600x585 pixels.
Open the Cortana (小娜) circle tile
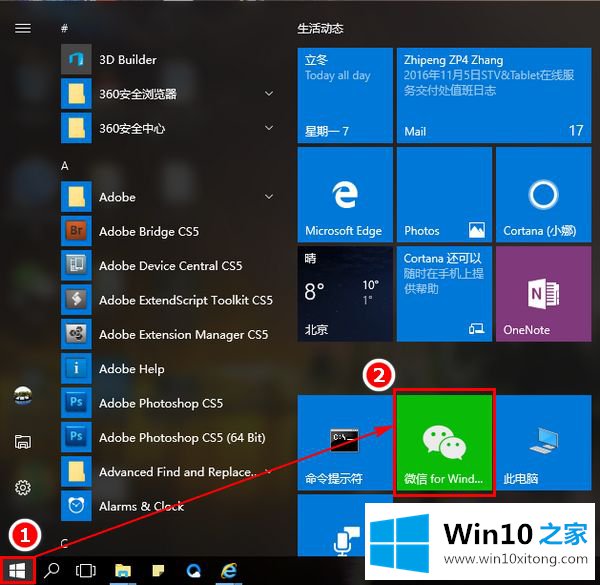(543, 195)
